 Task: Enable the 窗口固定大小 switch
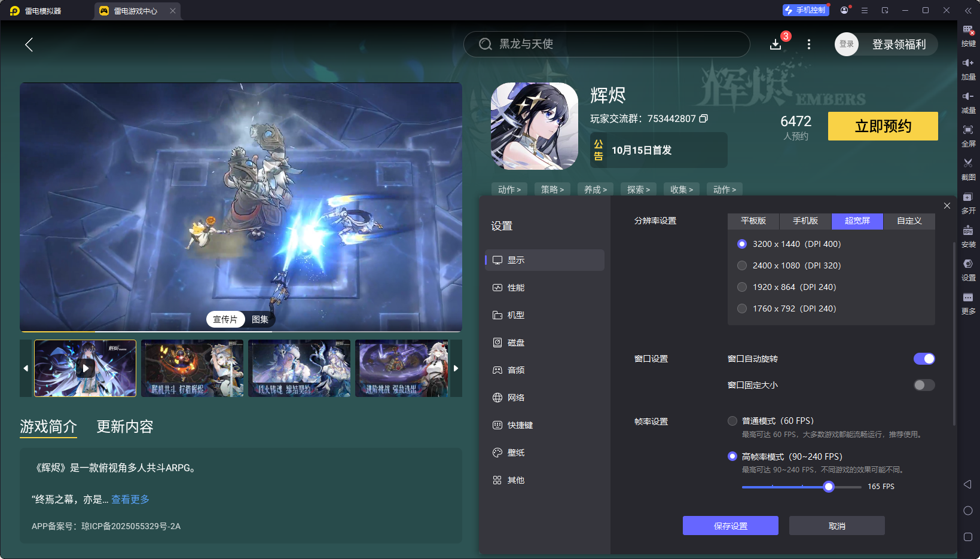924,385
